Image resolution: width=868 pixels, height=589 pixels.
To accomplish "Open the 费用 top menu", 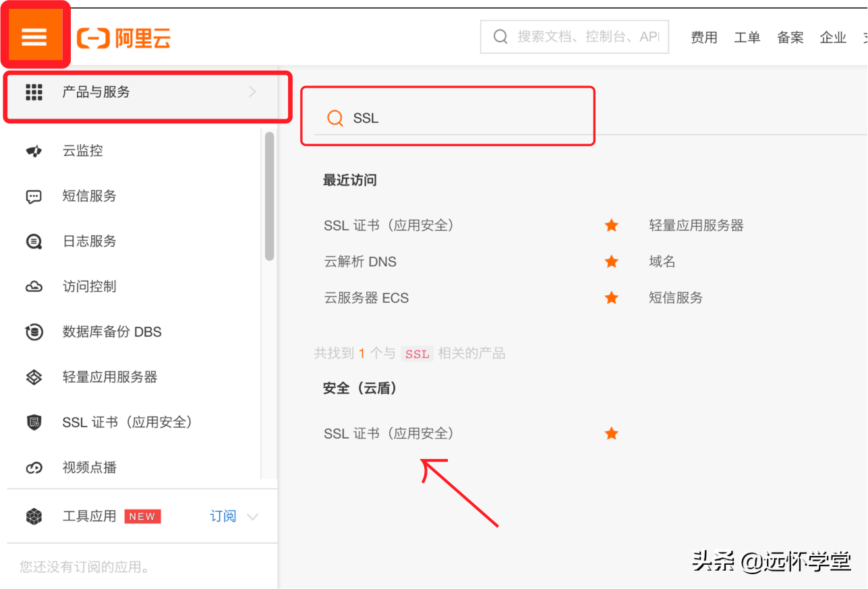I will [703, 38].
